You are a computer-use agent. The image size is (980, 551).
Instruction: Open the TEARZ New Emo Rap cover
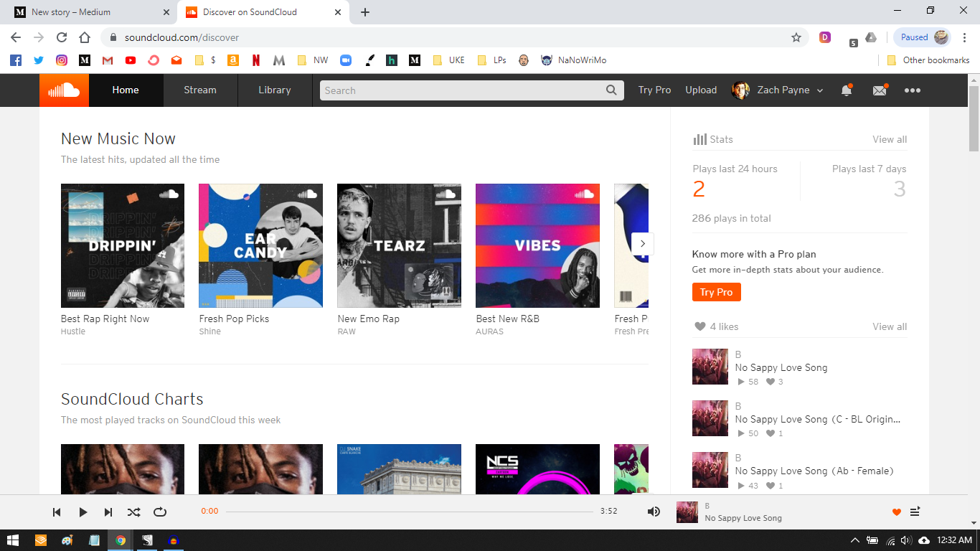pyautogui.click(x=399, y=245)
